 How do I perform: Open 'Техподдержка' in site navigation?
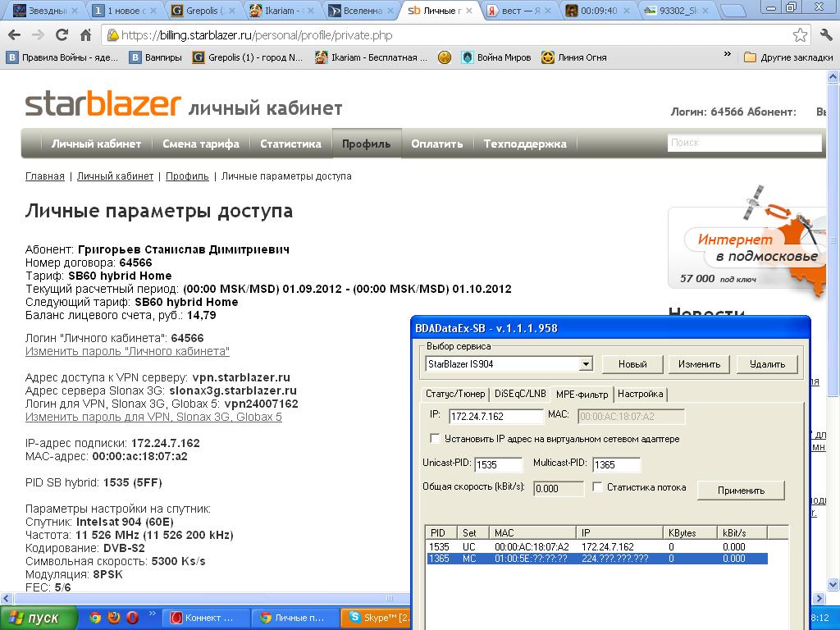click(x=525, y=144)
